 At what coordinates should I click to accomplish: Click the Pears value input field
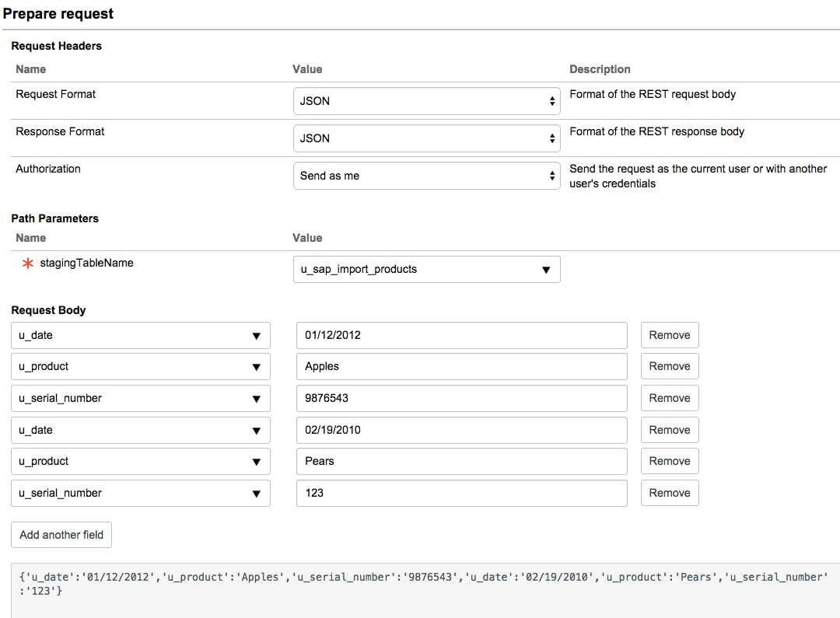[x=461, y=461]
